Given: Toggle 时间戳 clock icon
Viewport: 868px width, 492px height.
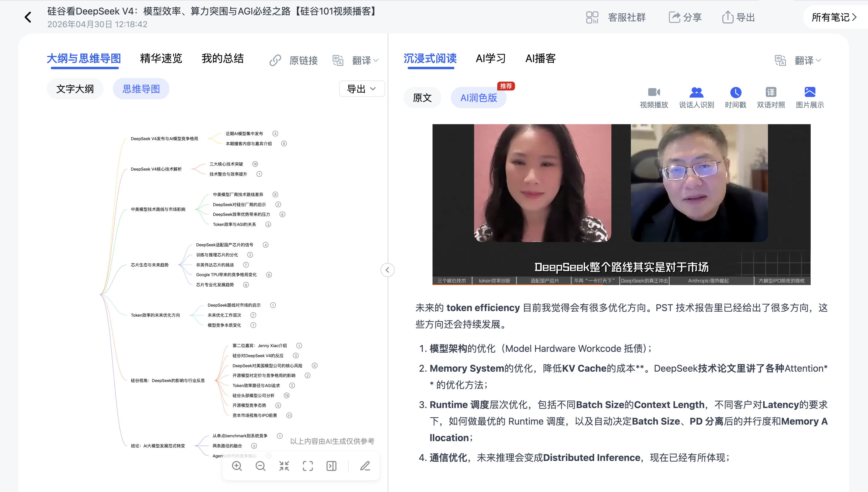Looking at the screenshot, I should coord(736,92).
